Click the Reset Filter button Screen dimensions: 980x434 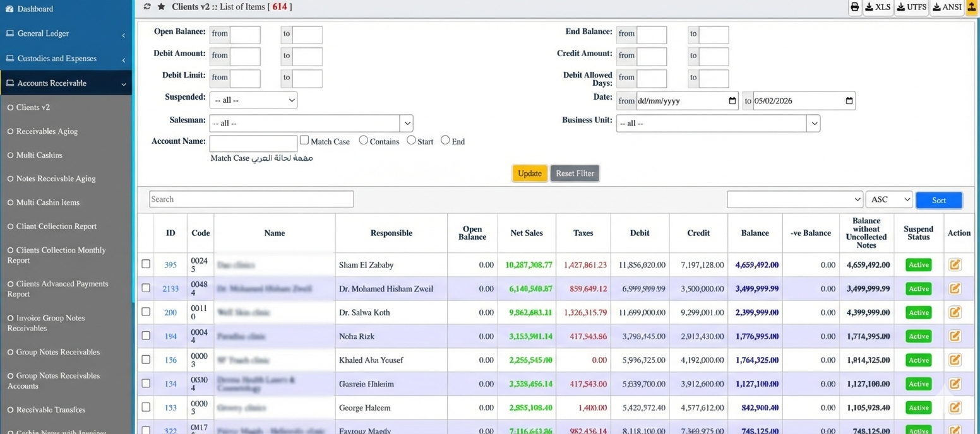coord(575,173)
